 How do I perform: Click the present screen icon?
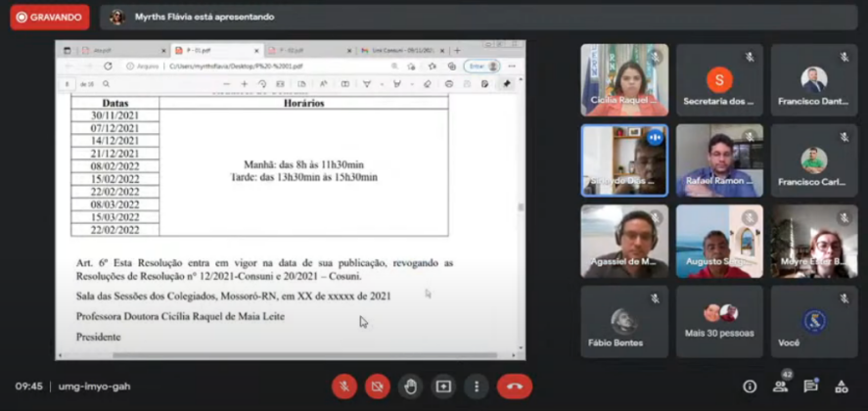point(443,387)
